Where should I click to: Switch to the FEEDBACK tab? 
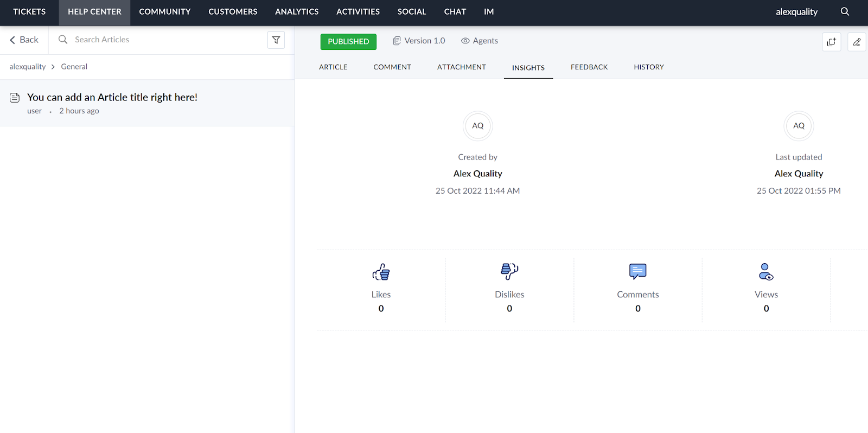[589, 67]
